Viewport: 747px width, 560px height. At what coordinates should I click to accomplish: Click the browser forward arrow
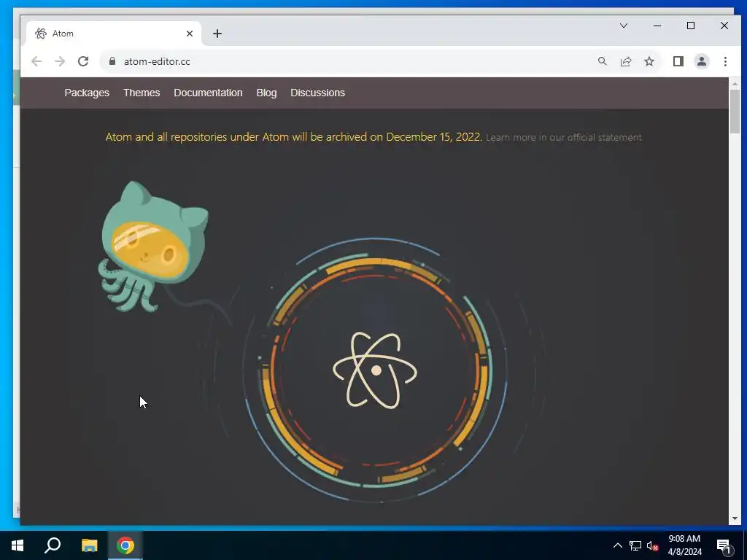60,61
